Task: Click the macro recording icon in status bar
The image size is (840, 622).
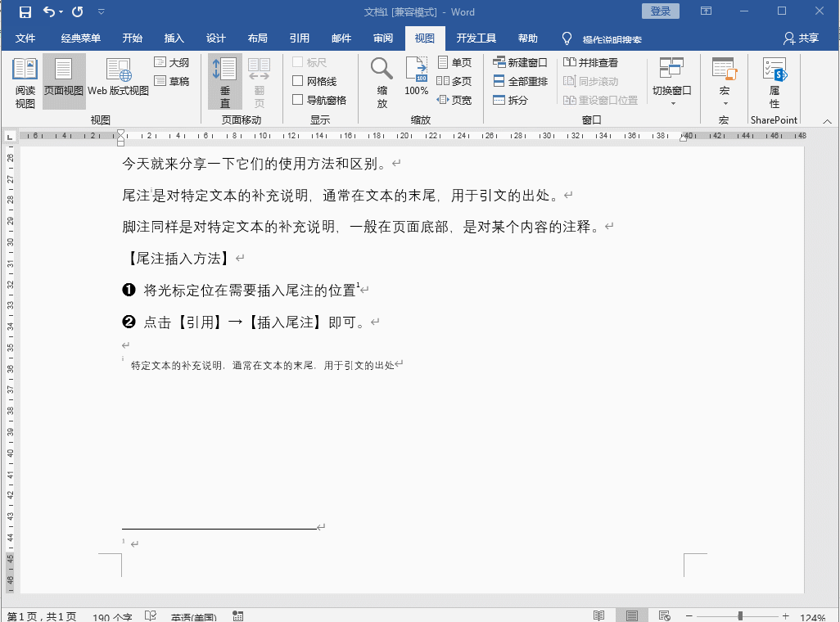Action: 238,616
